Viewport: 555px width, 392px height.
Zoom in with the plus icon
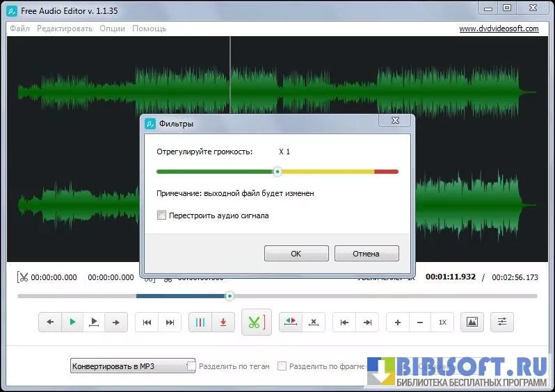pyautogui.click(x=398, y=322)
